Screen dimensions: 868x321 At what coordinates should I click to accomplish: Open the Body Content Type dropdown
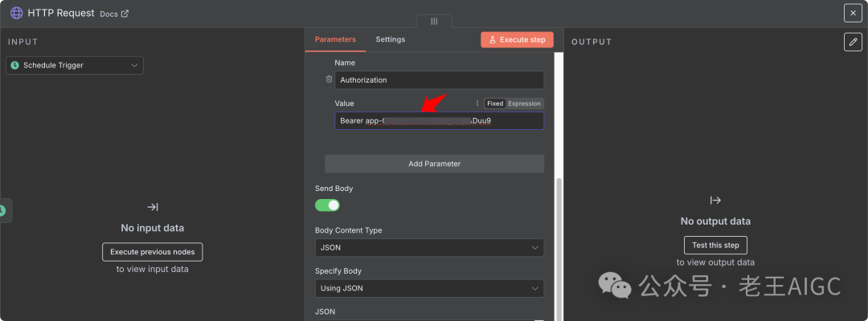[x=429, y=247]
